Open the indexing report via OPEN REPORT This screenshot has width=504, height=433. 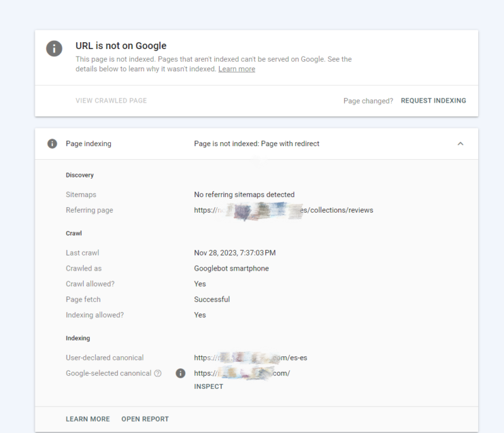click(x=145, y=419)
